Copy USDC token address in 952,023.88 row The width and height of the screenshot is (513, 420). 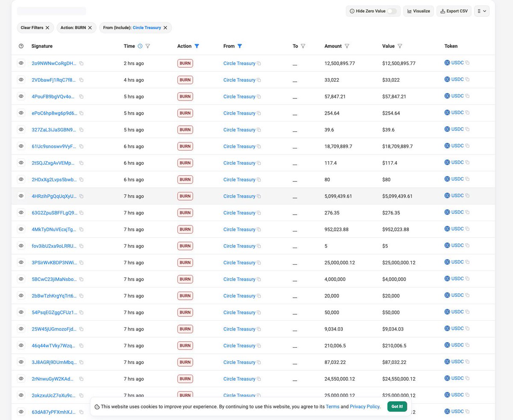click(x=467, y=229)
